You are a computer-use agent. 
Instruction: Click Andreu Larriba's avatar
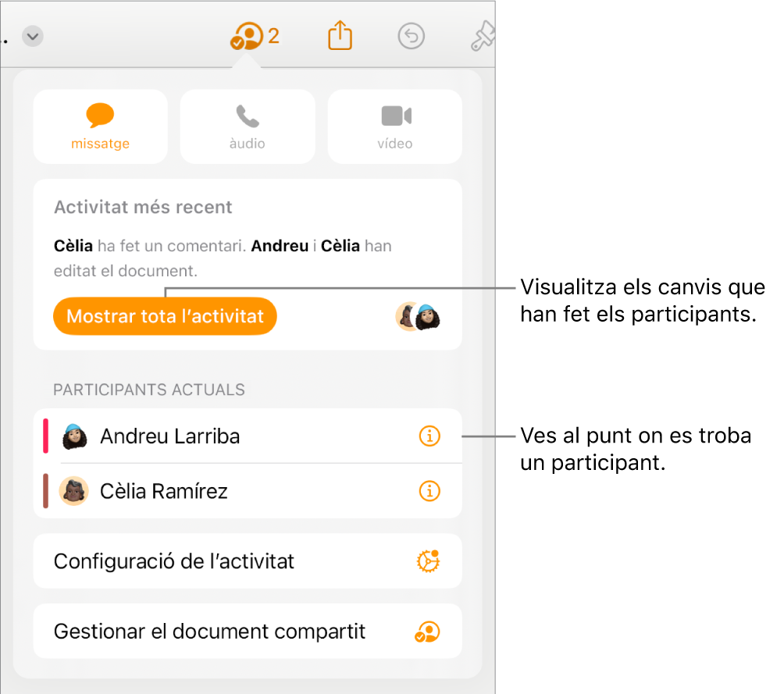(74, 436)
